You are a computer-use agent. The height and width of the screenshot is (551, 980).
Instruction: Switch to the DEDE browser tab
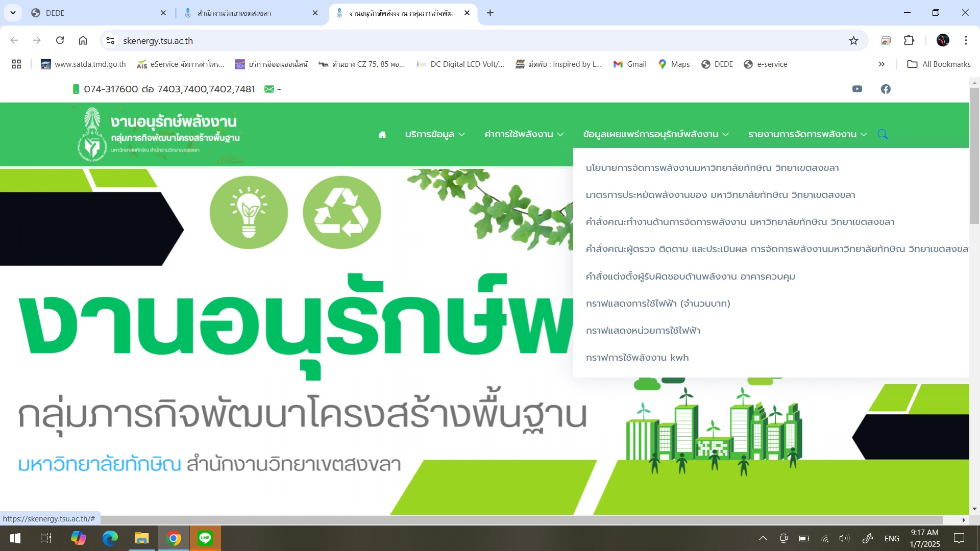97,13
